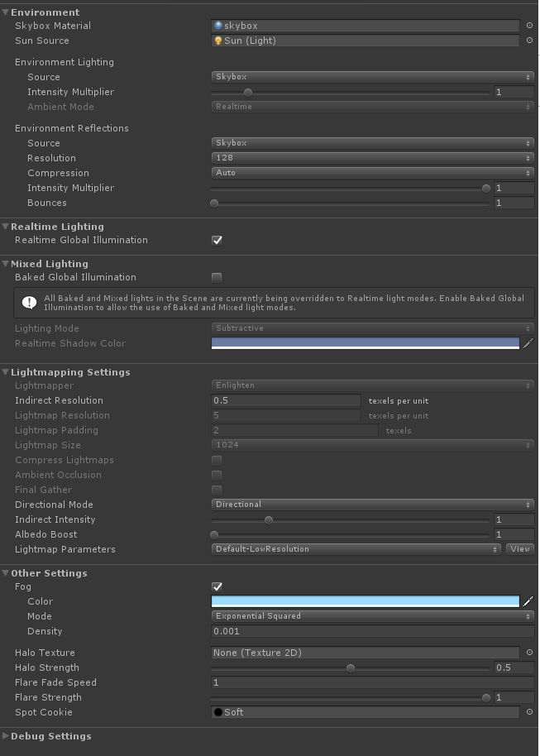Open object picker for Skybox Material
This screenshot has height=756, width=540.
tap(529, 26)
